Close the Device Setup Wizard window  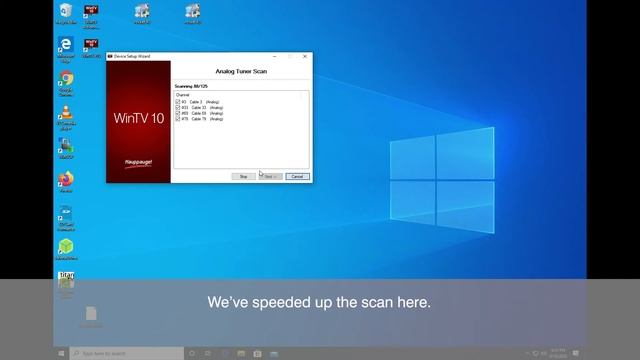[x=305, y=56]
